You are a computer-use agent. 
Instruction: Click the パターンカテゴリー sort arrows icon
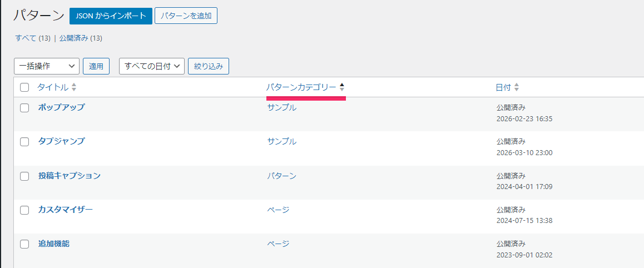click(342, 87)
